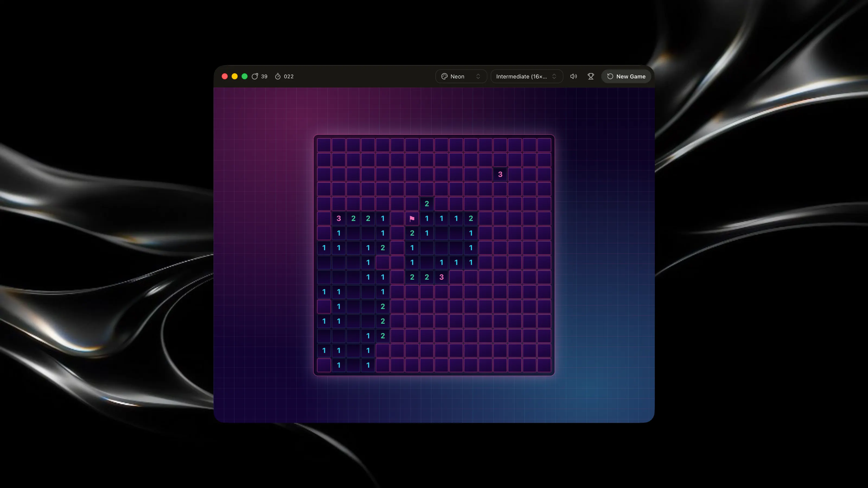Reveal covered cell between the 1 and the flag
The width and height of the screenshot is (868, 488).
point(397,219)
